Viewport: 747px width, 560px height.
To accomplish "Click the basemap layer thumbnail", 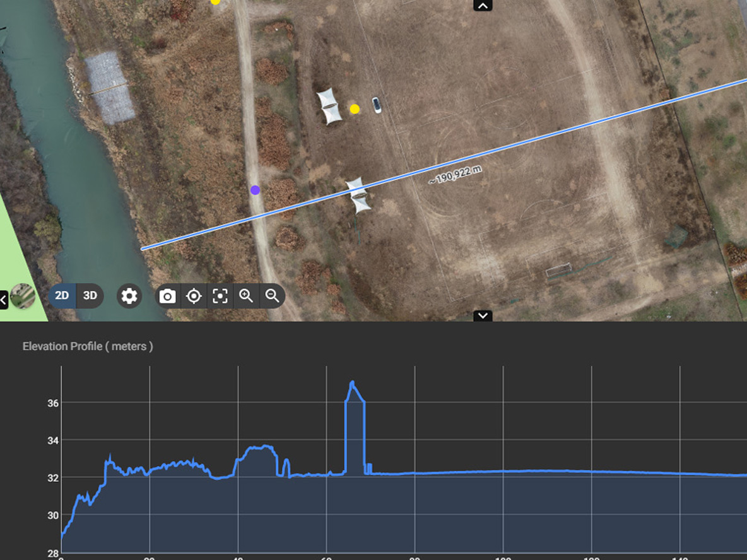I will pyautogui.click(x=23, y=296).
